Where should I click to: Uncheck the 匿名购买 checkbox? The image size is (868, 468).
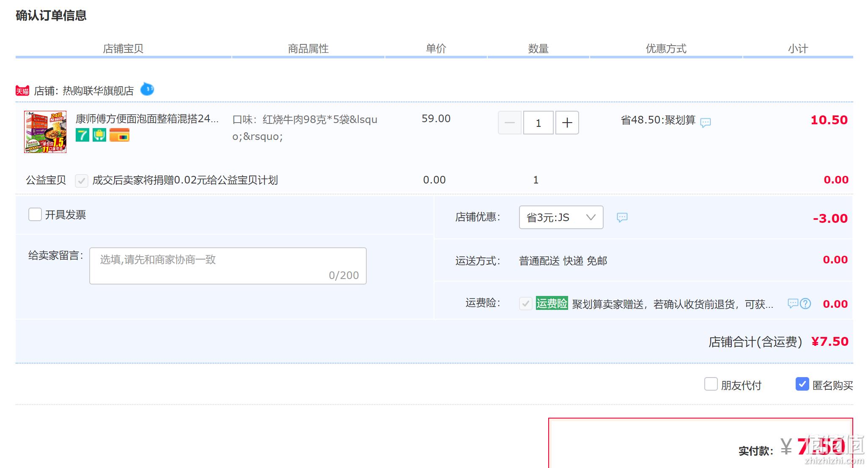pyautogui.click(x=802, y=384)
